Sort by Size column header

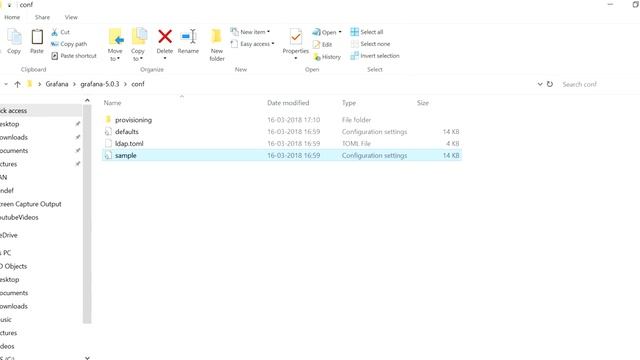[423, 103]
